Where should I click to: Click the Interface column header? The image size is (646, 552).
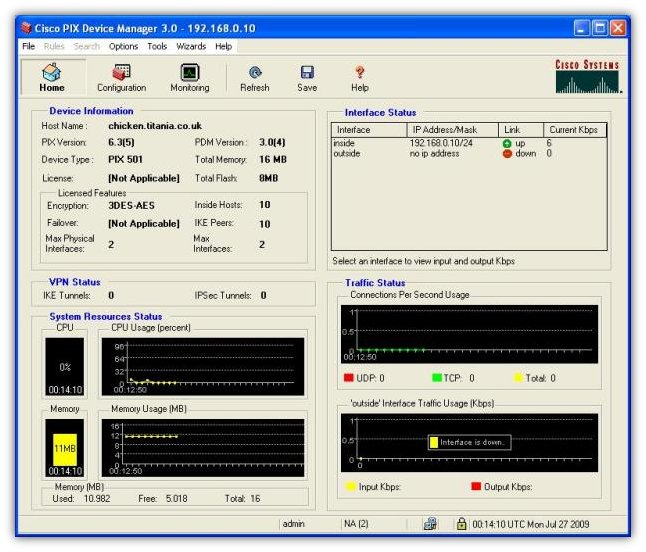click(369, 130)
